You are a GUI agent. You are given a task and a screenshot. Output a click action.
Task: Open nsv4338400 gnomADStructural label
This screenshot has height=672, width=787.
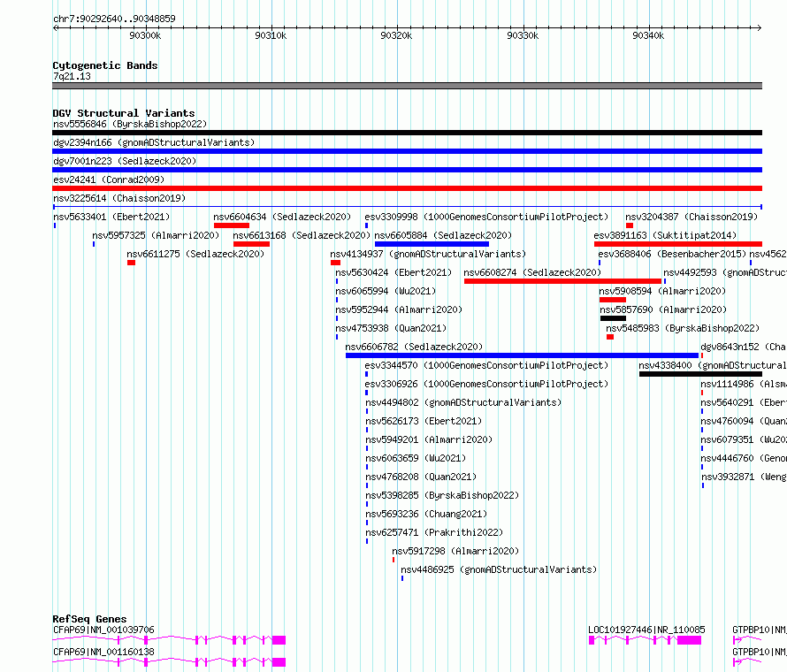713,365
